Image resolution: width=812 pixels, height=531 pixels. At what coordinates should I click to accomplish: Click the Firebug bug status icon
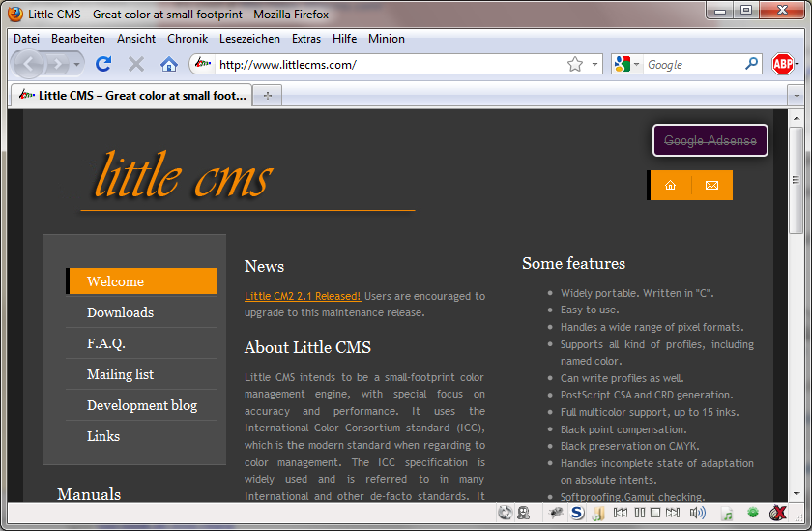pos(556,513)
